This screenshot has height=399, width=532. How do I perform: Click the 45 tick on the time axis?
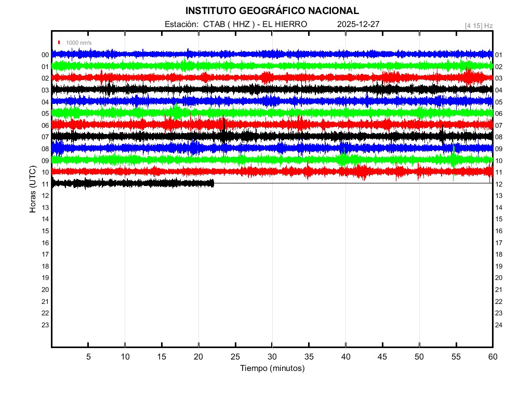pos(382,357)
